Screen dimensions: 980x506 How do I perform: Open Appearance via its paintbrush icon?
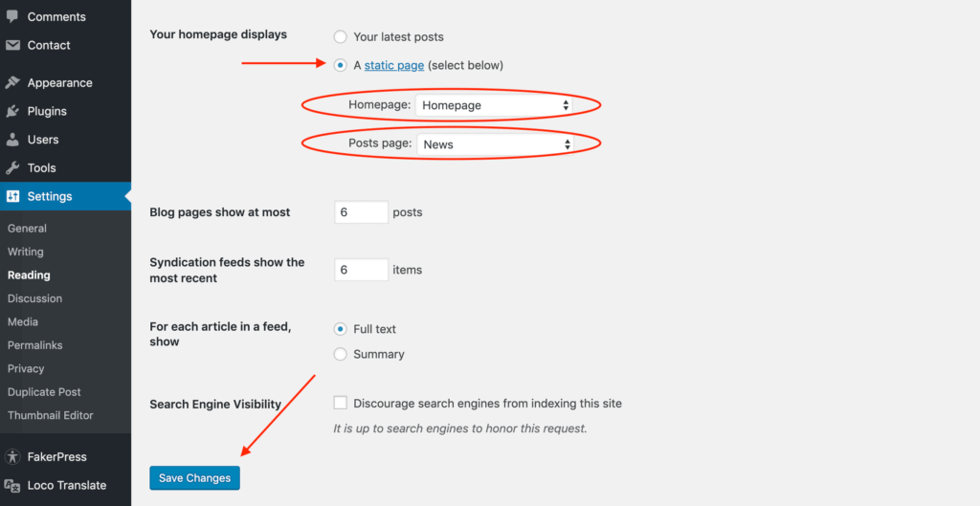[x=12, y=83]
